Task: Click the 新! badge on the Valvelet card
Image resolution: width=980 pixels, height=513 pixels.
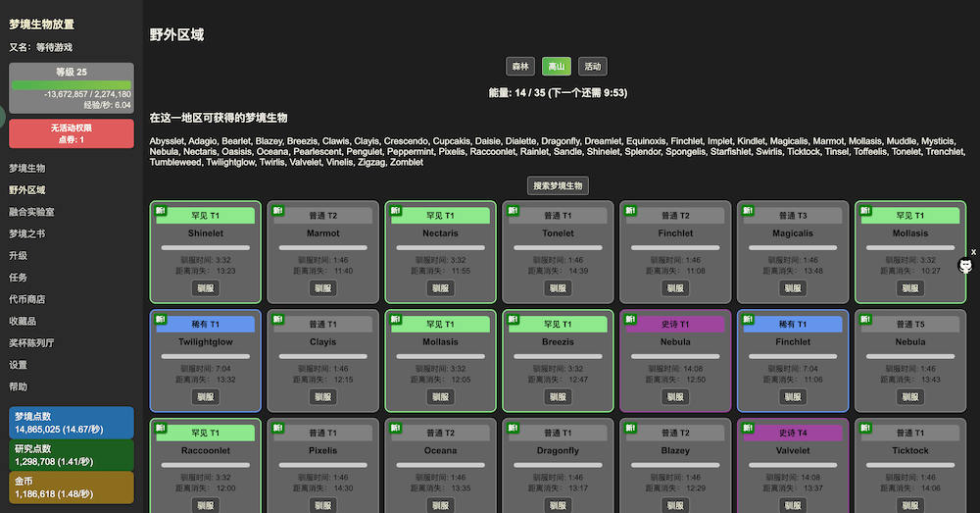Action: [748, 428]
